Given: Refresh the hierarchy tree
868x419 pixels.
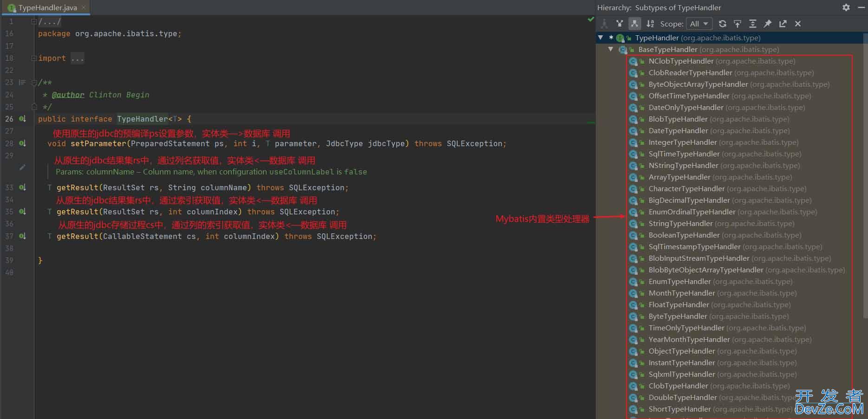Looking at the screenshot, I should pos(722,24).
